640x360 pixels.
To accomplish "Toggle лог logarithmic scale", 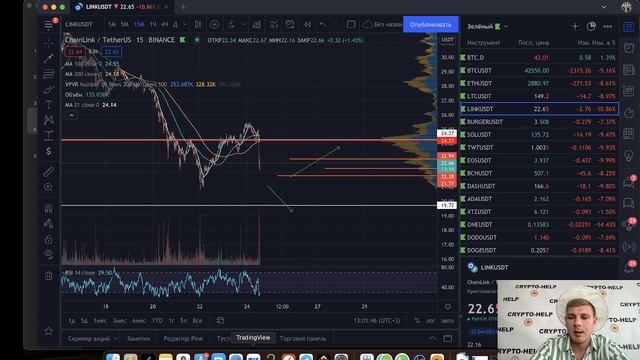I will tap(431, 321).
